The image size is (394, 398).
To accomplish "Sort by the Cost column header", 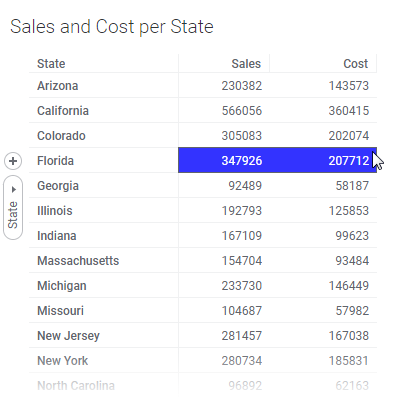I will pos(356,64).
